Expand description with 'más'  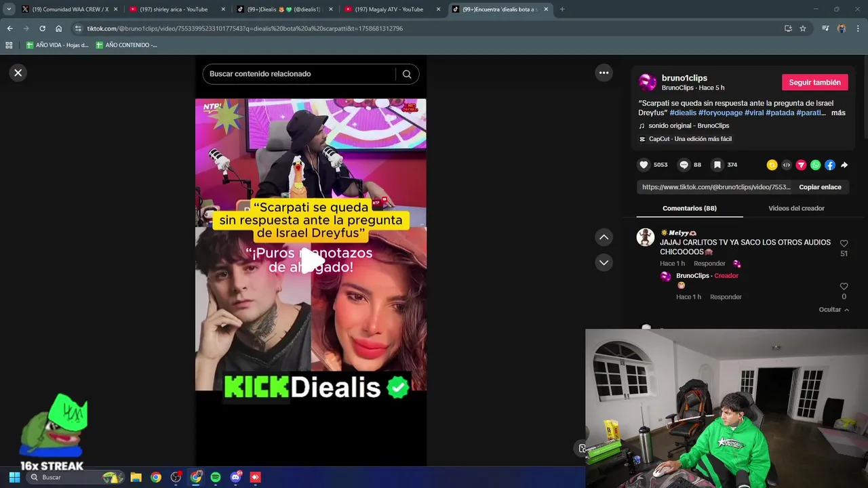(x=838, y=113)
